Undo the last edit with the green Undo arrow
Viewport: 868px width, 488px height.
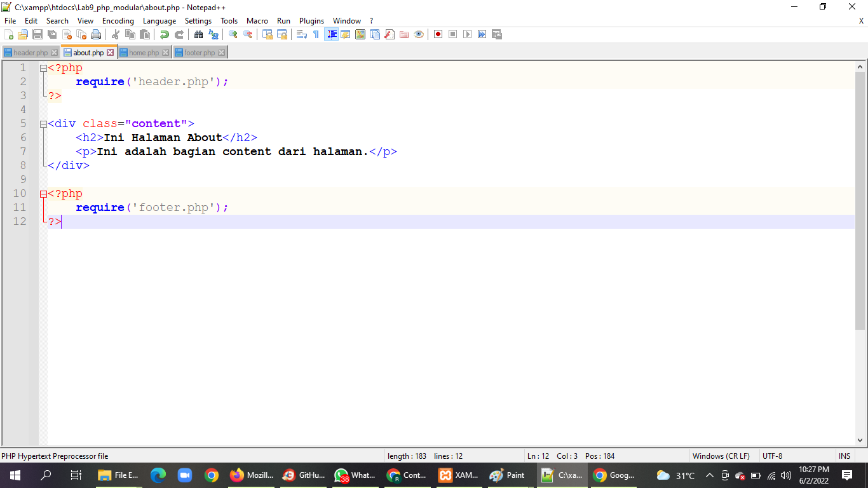(165, 34)
